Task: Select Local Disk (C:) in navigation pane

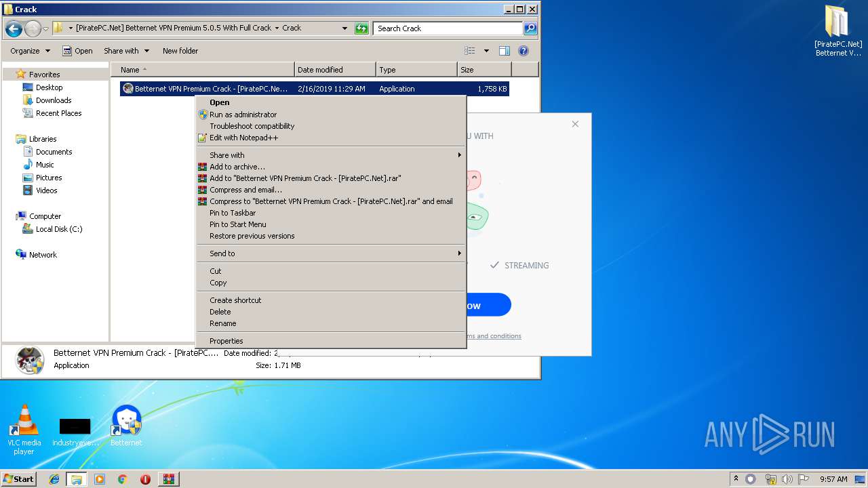Action: [x=59, y=229]
